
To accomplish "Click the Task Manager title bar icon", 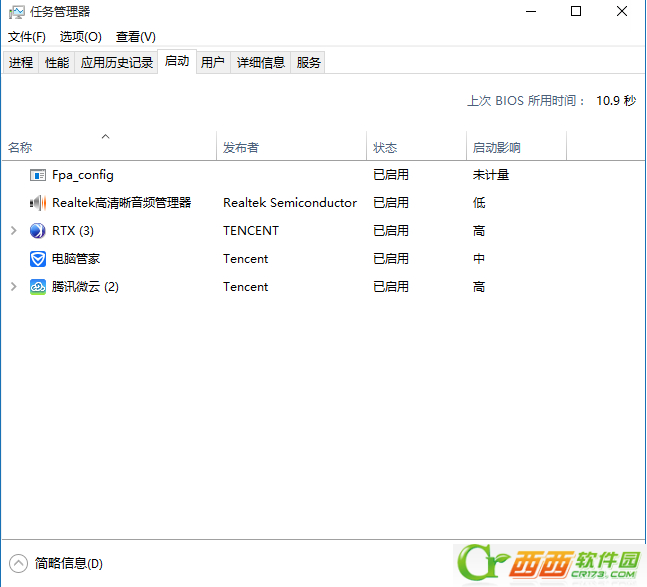I will [17, 12].
